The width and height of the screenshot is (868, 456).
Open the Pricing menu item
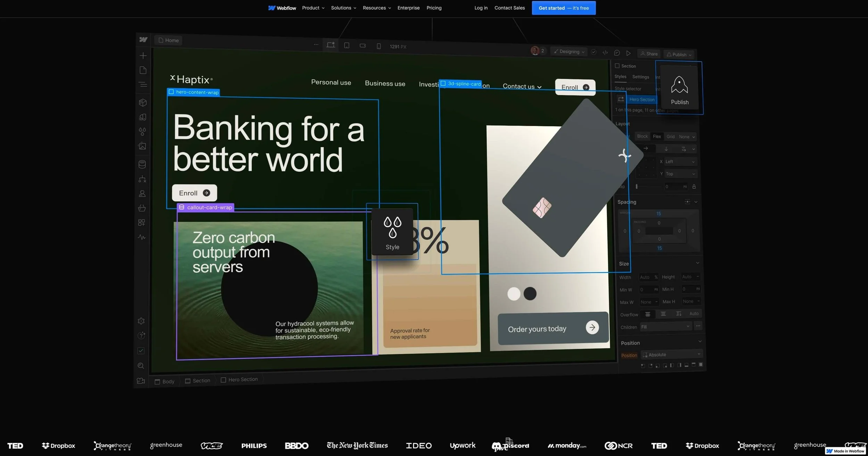(x=434, y=8)
